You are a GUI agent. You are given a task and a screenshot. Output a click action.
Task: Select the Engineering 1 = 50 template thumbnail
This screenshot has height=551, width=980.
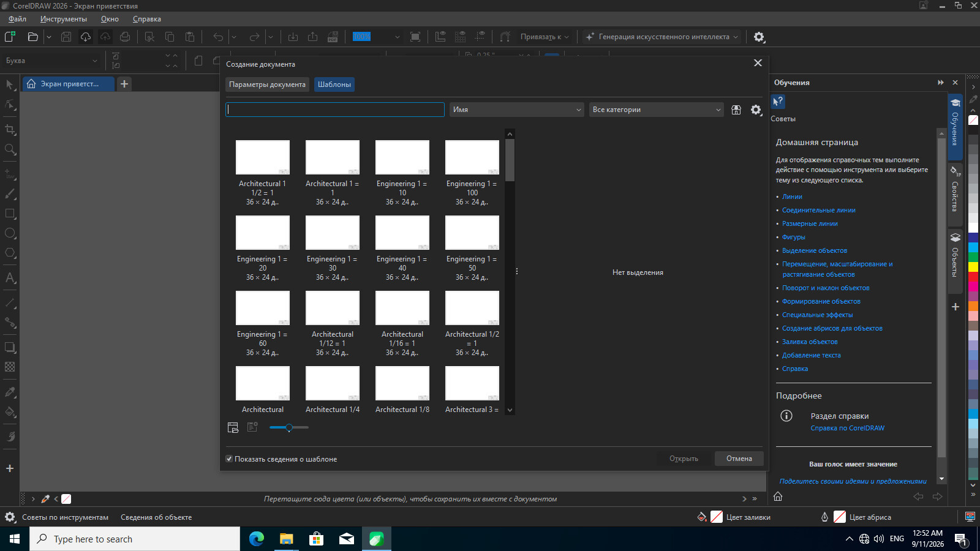472,233
